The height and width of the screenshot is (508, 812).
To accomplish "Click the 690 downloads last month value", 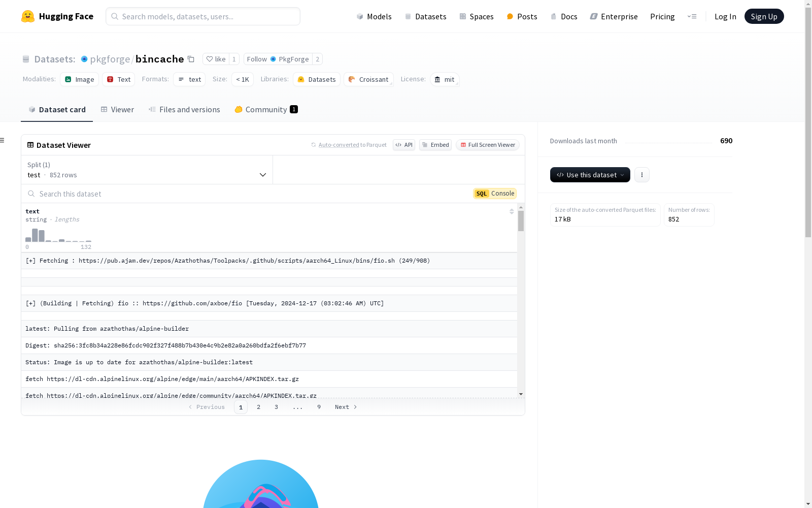I will [726, 141].
